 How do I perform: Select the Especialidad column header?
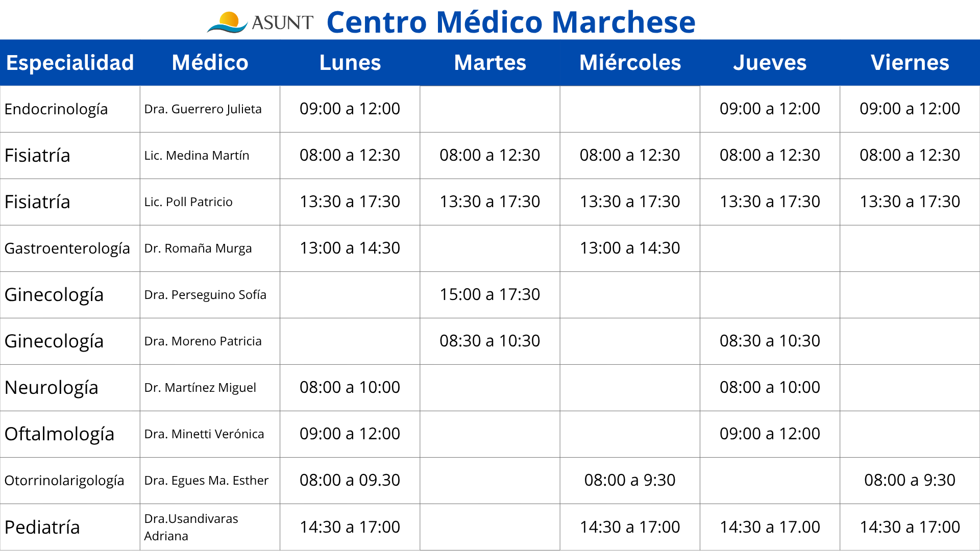point(70,63)
